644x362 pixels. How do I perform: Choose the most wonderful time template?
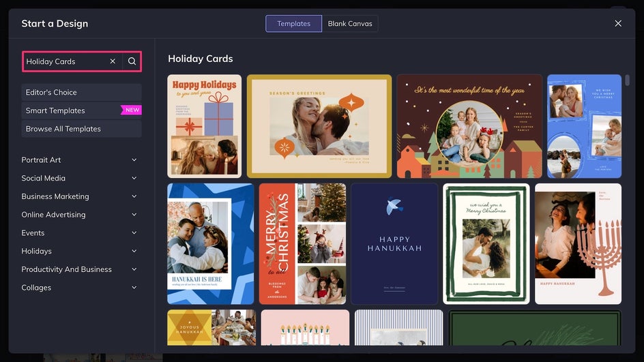coord(469,126)
